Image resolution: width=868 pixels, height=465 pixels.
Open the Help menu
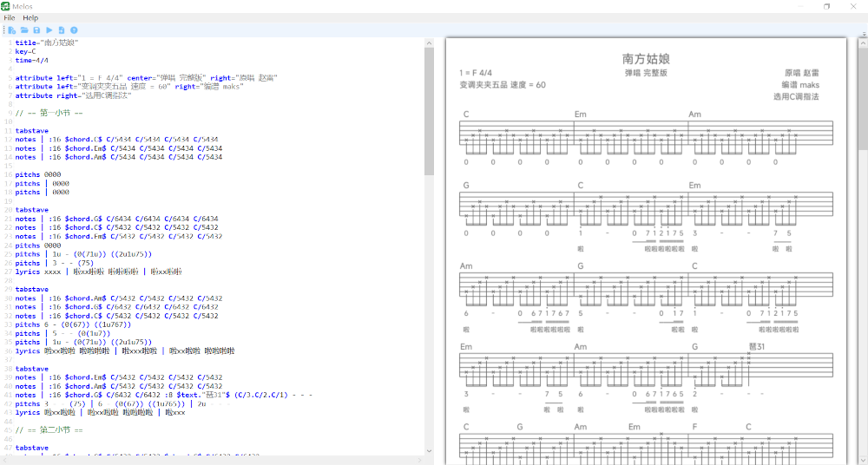[30, 17]
